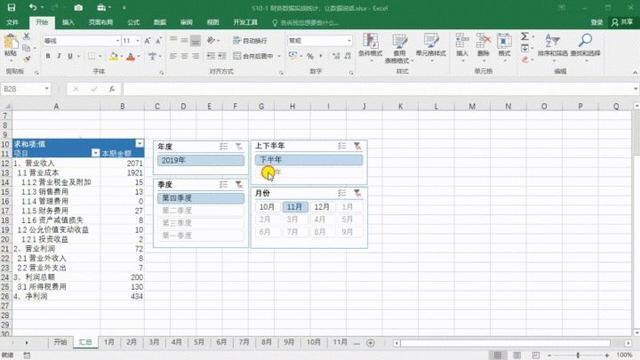This screenshot has width=640, height=360.
Task: Toggle Bold formatting button
Action: [48, 56]
